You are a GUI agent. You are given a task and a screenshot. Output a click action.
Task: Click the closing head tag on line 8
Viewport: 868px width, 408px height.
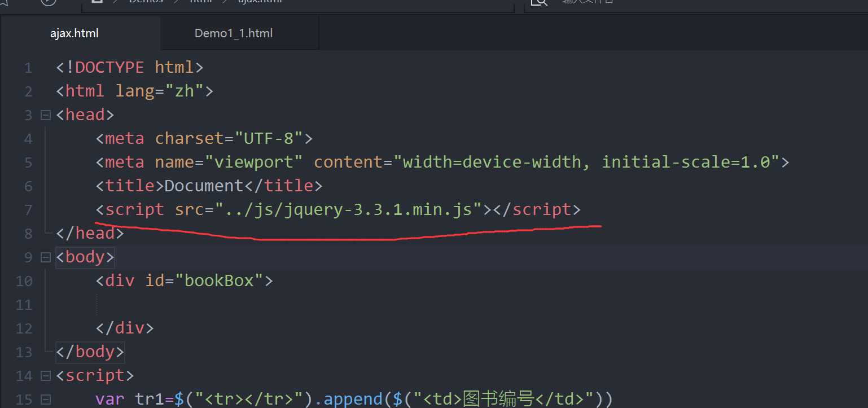pyautogui.click(x=90, y=234)
